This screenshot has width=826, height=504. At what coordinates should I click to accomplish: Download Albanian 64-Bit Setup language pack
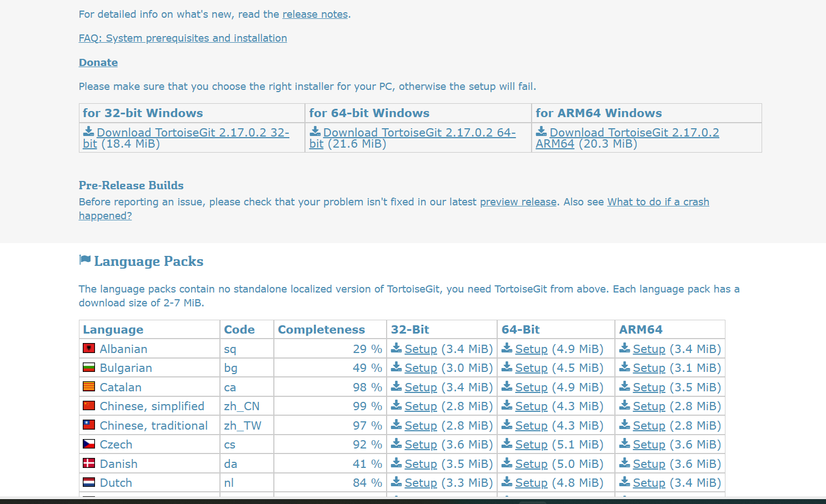coord(531,349)
